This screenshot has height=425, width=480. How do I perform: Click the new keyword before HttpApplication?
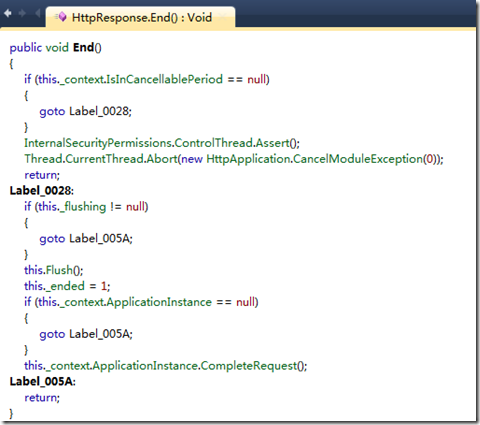click(192, 159)
